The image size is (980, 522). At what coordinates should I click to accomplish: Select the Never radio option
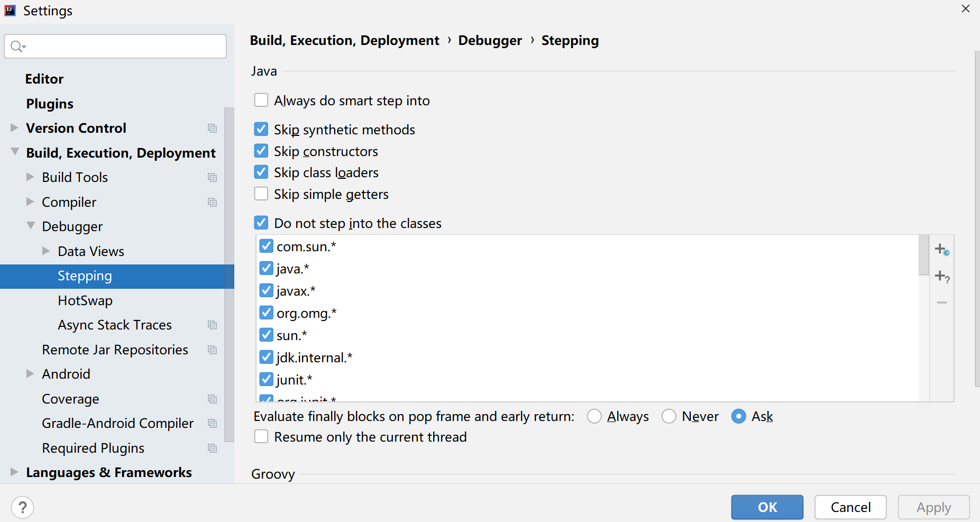669,417
